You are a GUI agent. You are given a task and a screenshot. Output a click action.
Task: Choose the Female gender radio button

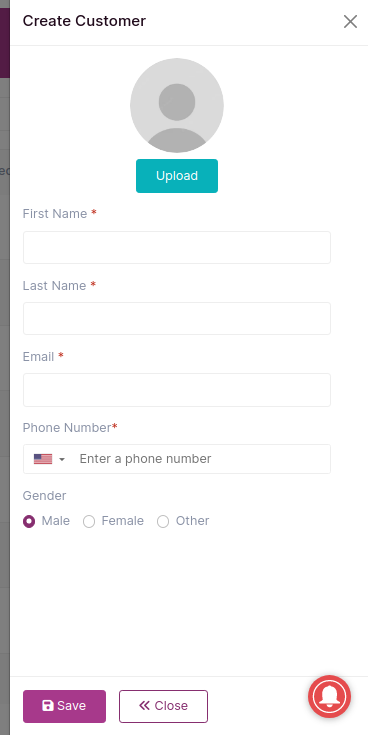(x=89, y=521)
